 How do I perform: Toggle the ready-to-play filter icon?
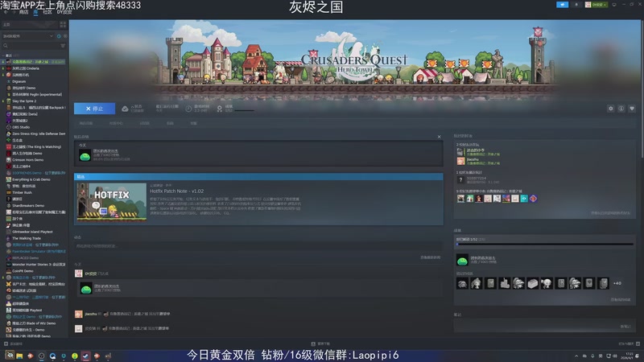(x=65, y=36)
